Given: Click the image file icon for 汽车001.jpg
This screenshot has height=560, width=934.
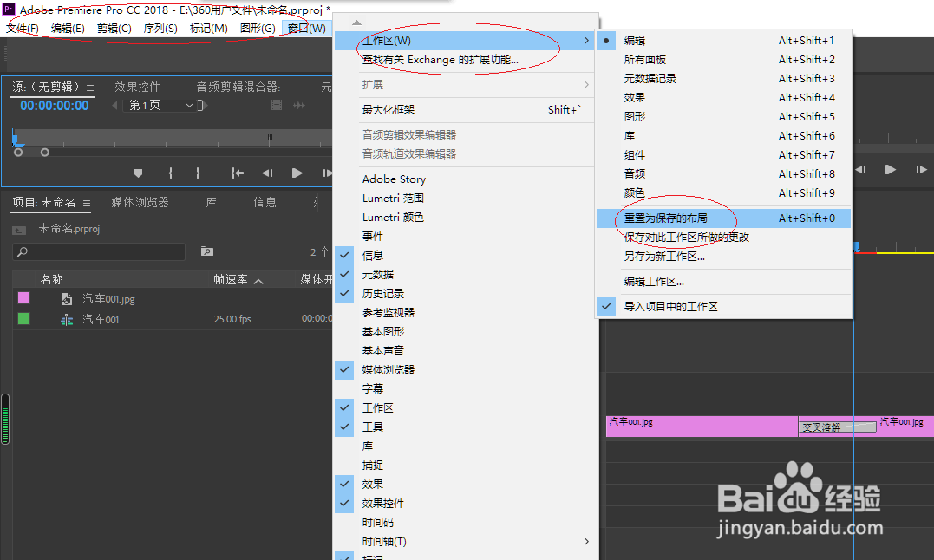Looking at the screenshot, I should (x=67, y=299).
